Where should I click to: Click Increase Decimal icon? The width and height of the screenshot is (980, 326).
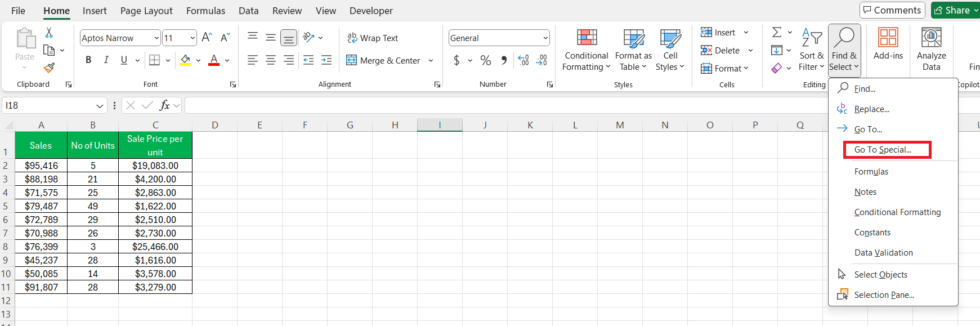[x=523, y=60]
